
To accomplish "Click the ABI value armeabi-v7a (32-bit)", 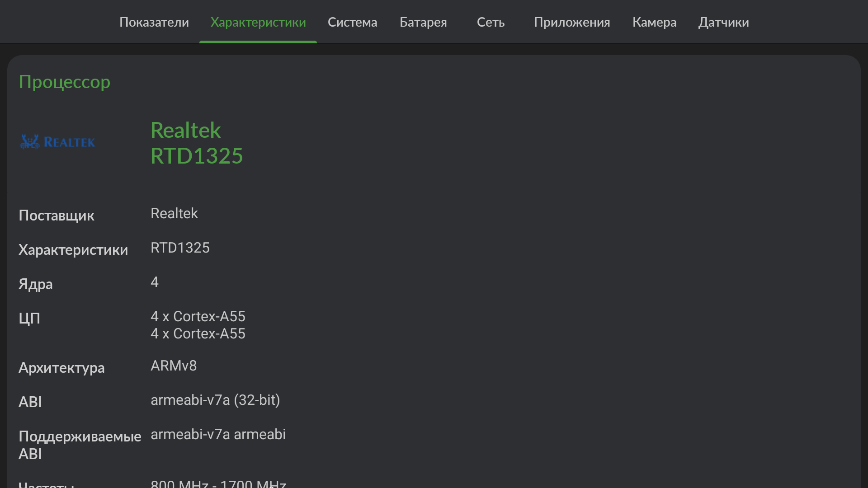I will click(215, 400).
